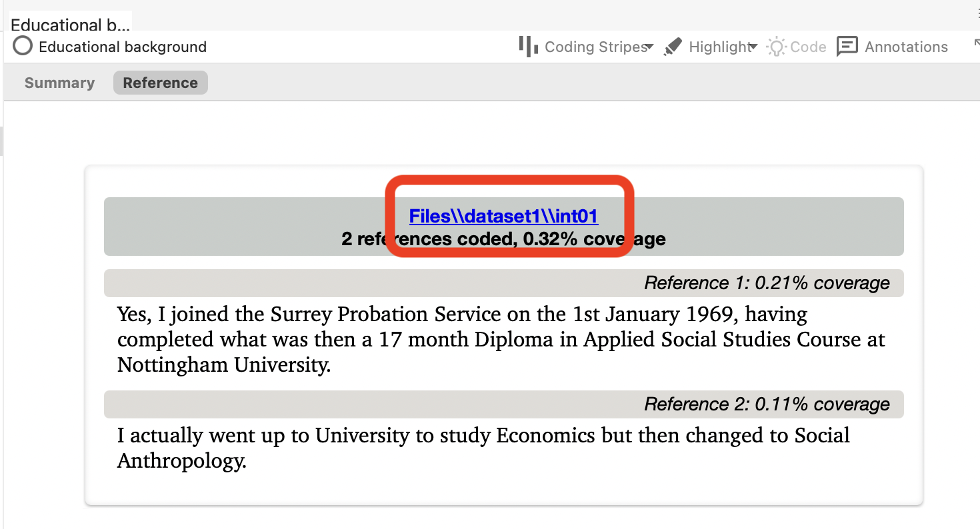Click the Annotations text label
Screen dimensions: 980x529
click(x=906, y=47)
